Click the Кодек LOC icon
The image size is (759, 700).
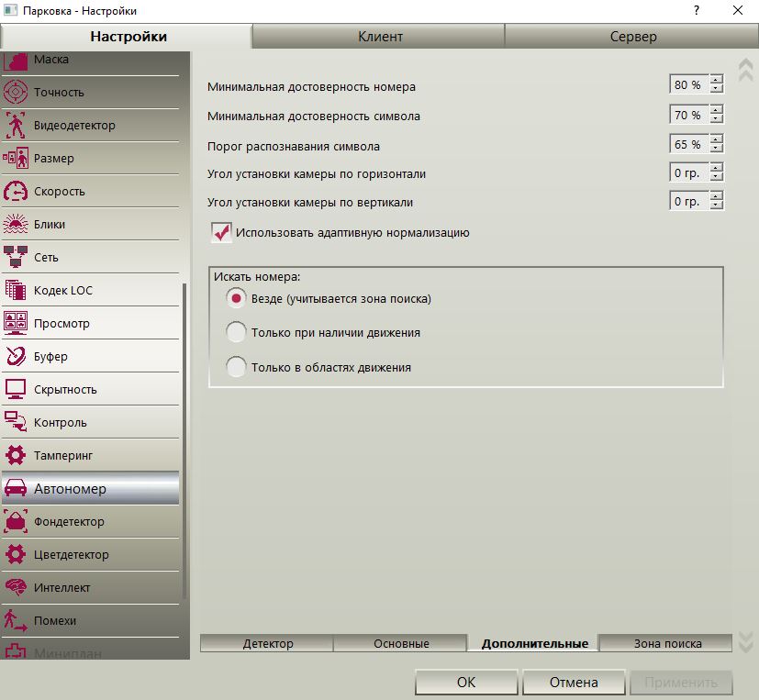pyautogui.click(x=16, y=290)
